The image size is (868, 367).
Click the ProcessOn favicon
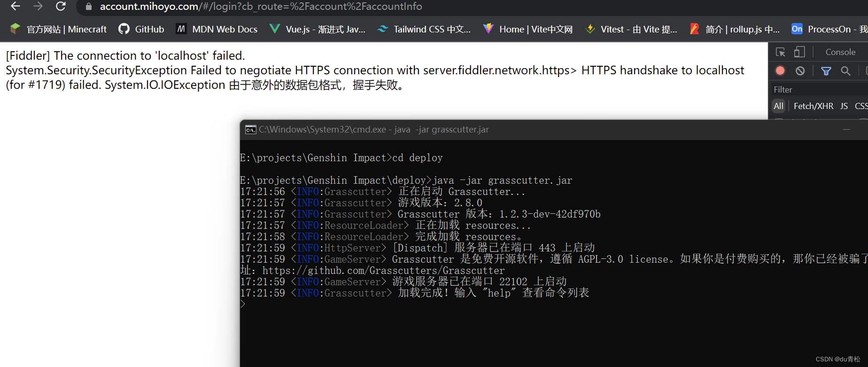(797, 29)
